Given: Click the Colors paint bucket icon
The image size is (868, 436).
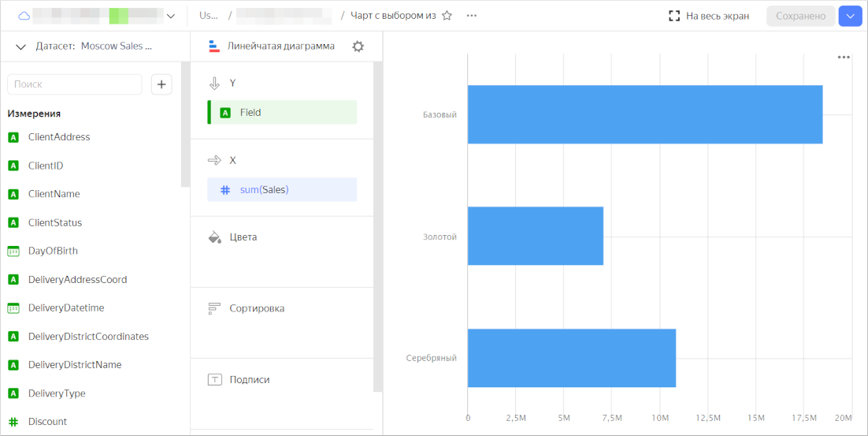Looking at the screenshot, I should click(214, 237).
